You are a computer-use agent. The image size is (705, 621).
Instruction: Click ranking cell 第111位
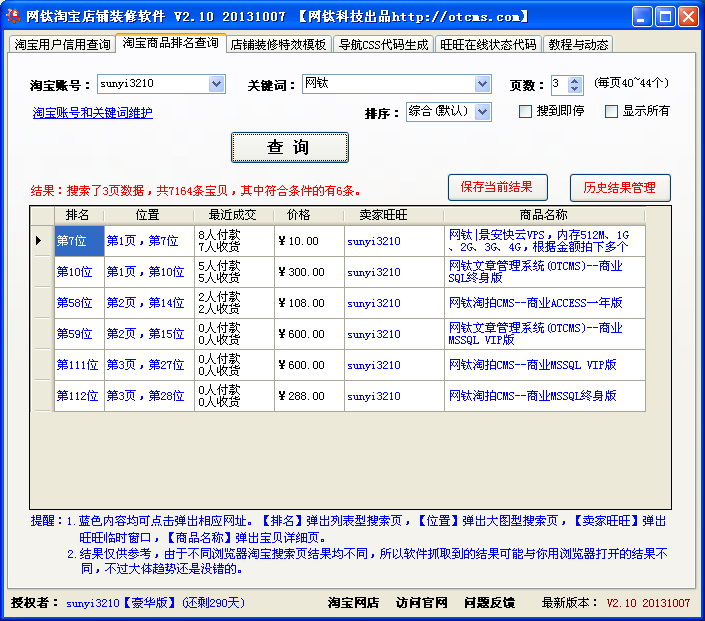[79, 365]
